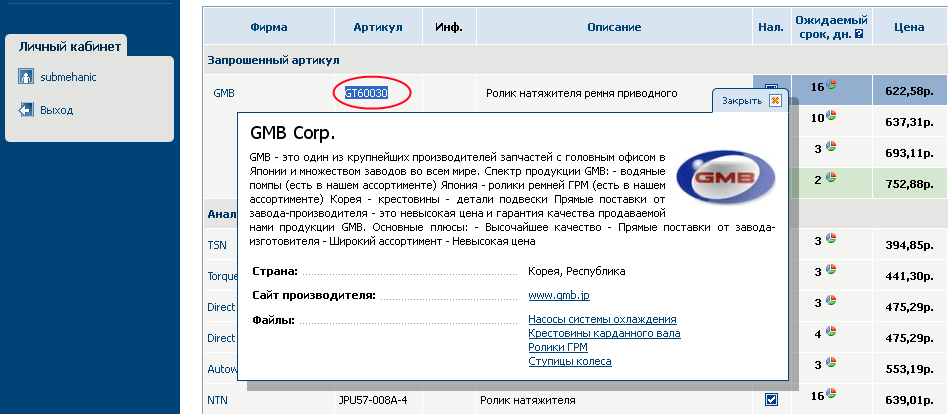Select the highlighted article GT60030
Viewport: 948px width, 414px height.
[x=366, y=93]
